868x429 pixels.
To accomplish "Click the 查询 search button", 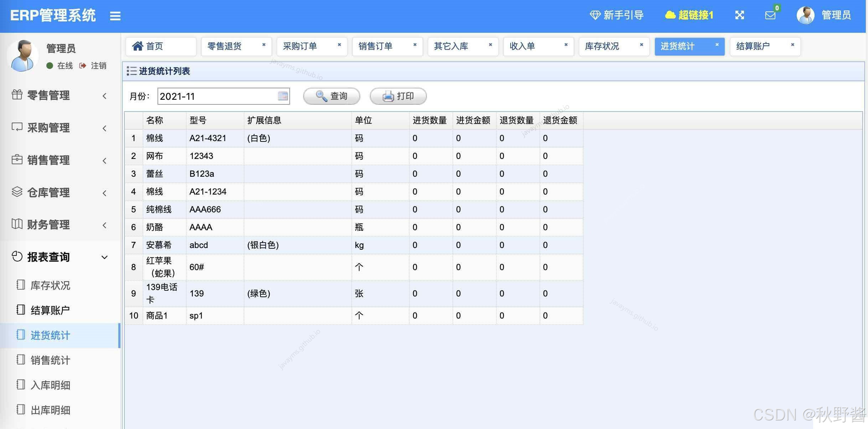I will [331, 96].
